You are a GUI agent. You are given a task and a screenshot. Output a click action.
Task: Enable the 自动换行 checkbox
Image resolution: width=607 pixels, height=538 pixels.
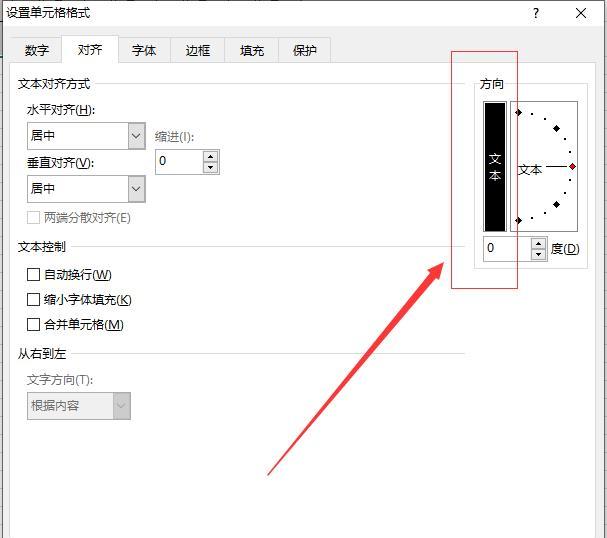33,275
